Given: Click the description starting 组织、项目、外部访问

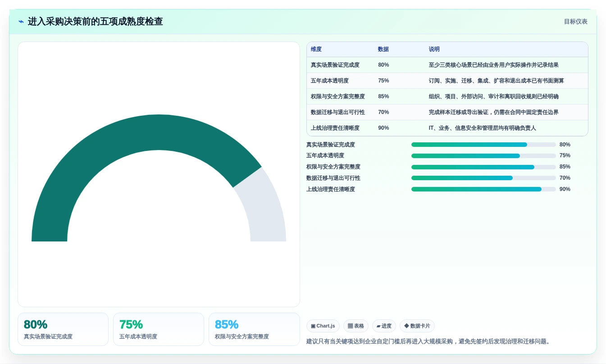Looking at the screenshot, I should click(x=494, y=96).
